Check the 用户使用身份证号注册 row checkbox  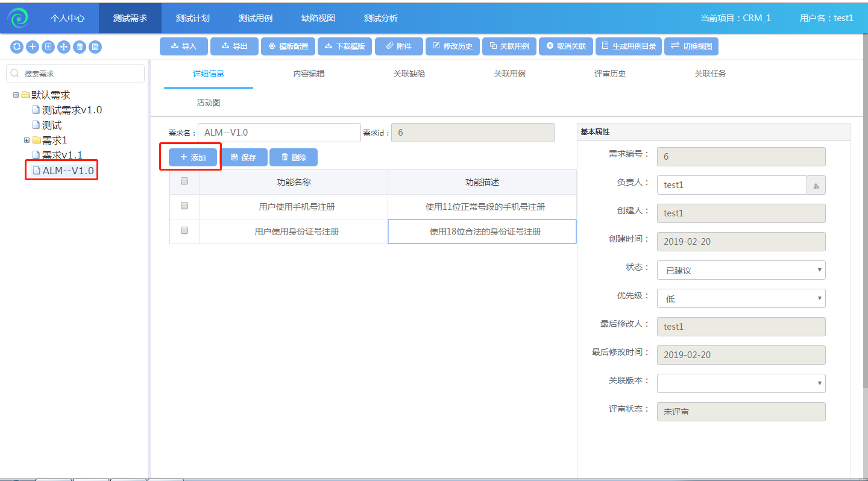pyautogui.click(x=184, y=230)
